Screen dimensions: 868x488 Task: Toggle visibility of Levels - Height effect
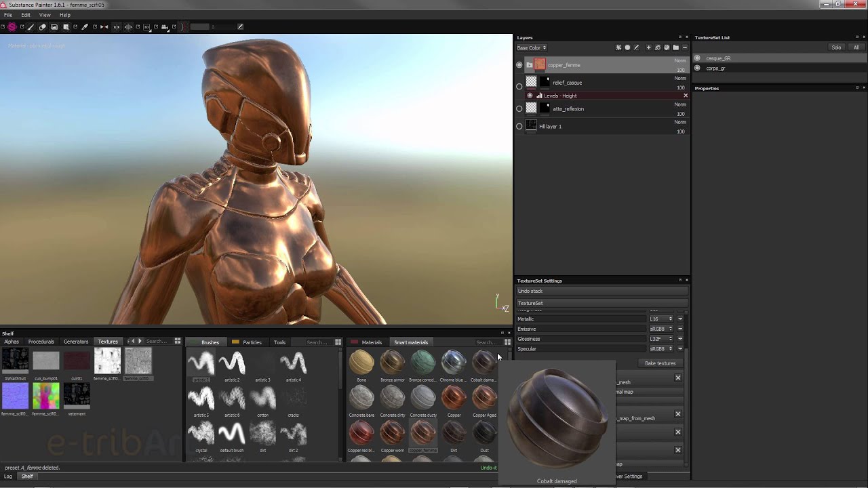tap(530, 96)
